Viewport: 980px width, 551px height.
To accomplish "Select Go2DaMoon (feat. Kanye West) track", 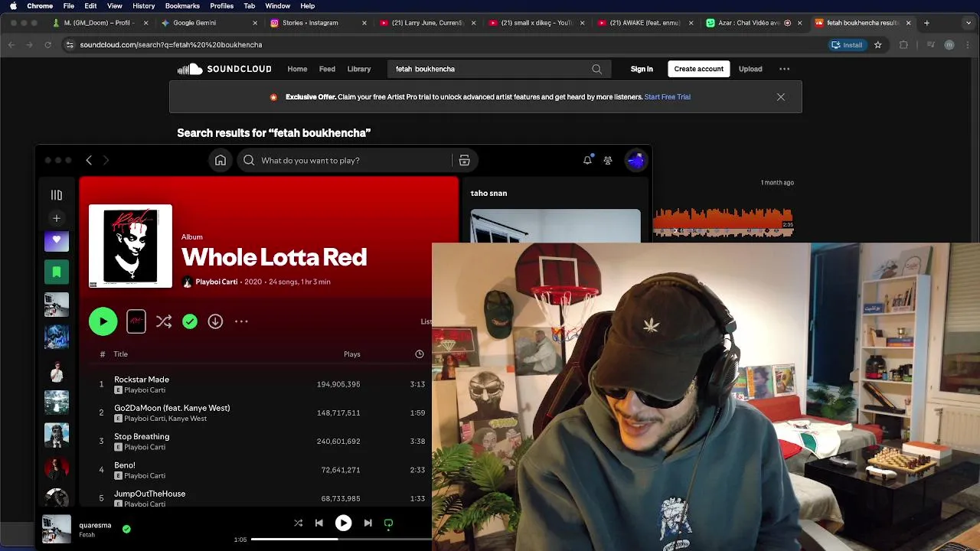I will 172,408.
